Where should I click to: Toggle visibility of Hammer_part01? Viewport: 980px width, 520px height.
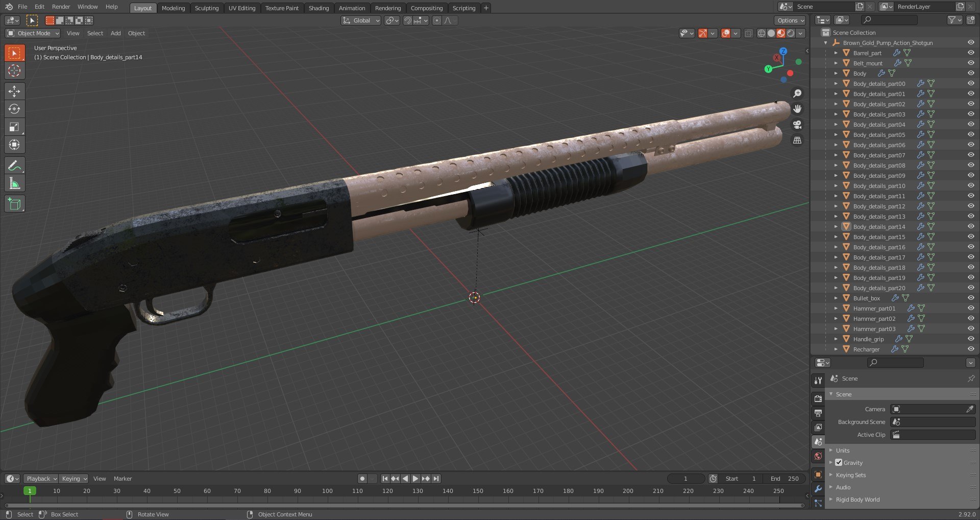coord(971,308)
